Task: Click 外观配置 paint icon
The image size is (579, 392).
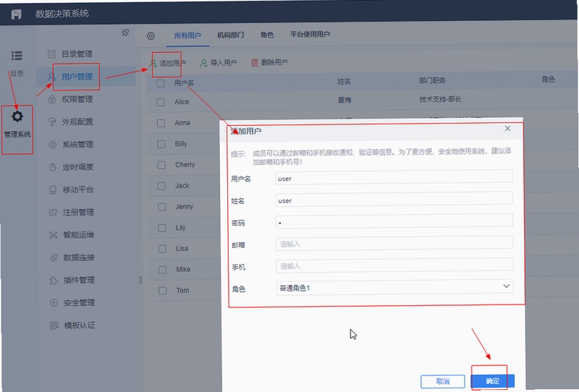Action: pyautogui.click(x=52, y=122)
